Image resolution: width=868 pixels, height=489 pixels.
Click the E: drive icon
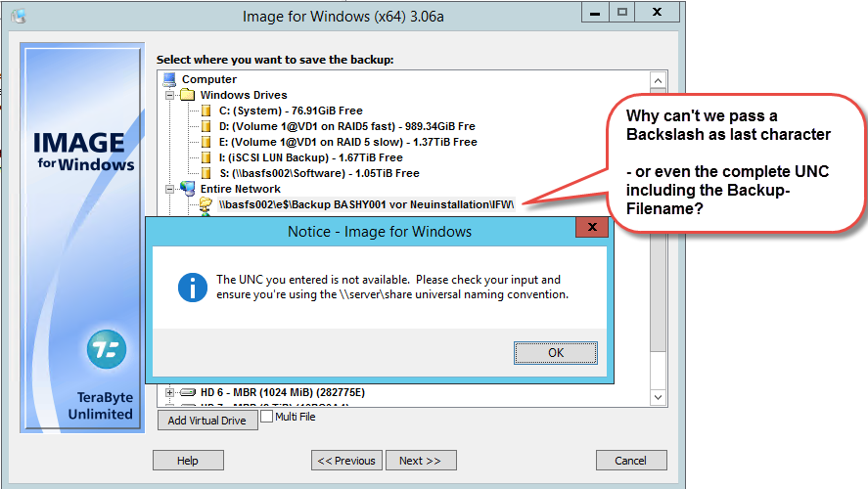206,142
